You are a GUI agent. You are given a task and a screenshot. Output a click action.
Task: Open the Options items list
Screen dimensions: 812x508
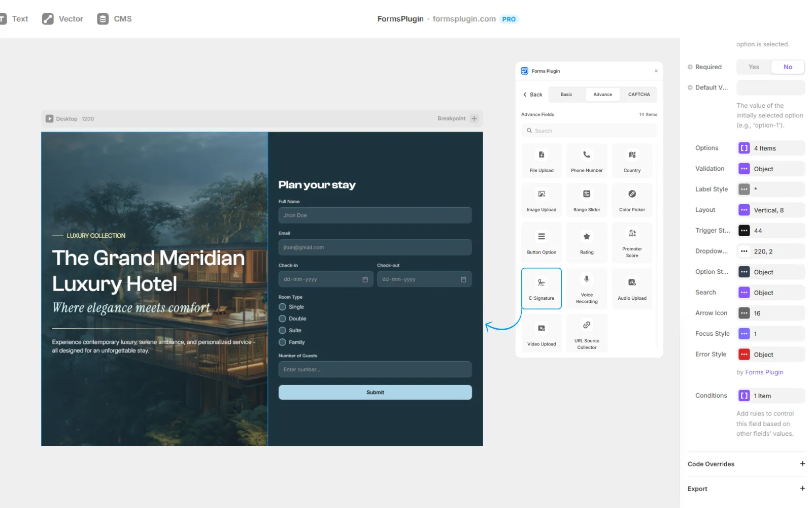coord(770,148)
